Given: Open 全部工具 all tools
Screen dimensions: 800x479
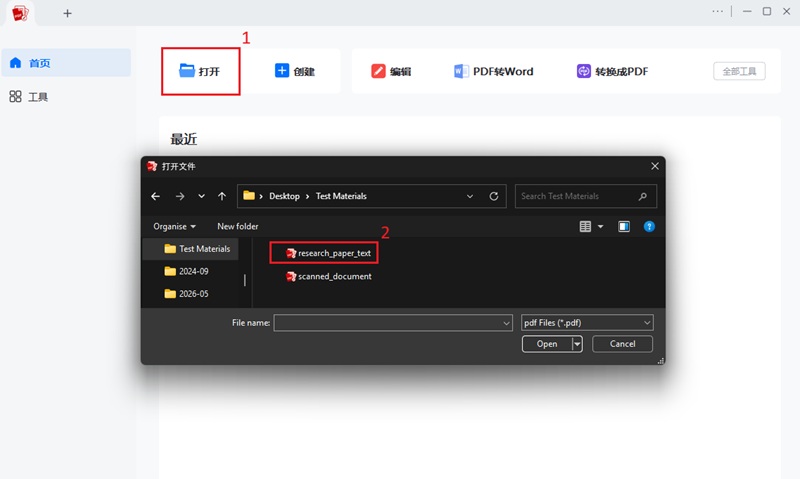Looking at the screenshot, I should [739, 71].
